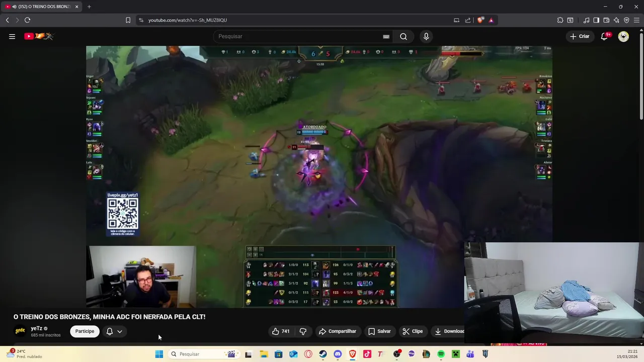Open Brave Shields lion icon

pyautogui.click(x=480, y=20)
